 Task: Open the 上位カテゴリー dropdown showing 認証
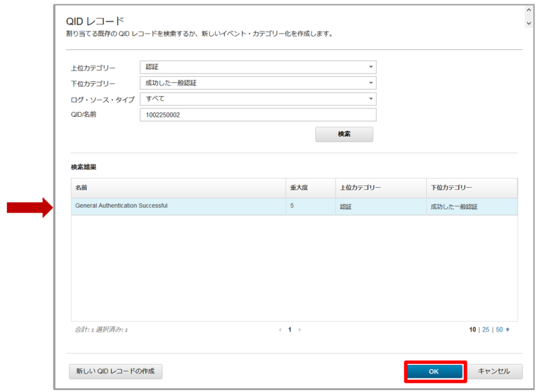click(258, 67)
